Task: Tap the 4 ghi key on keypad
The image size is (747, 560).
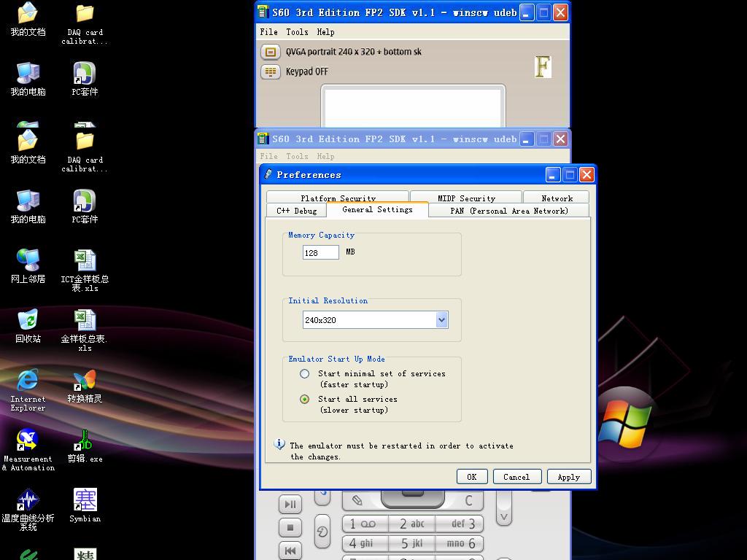Action: tap(365, 543)
